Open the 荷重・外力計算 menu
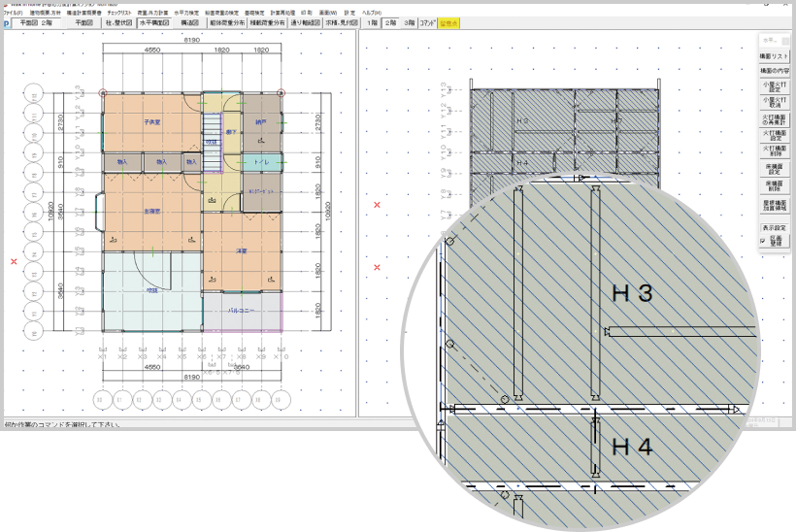Viewport: 796px width, 532px height. click(152, 13)
